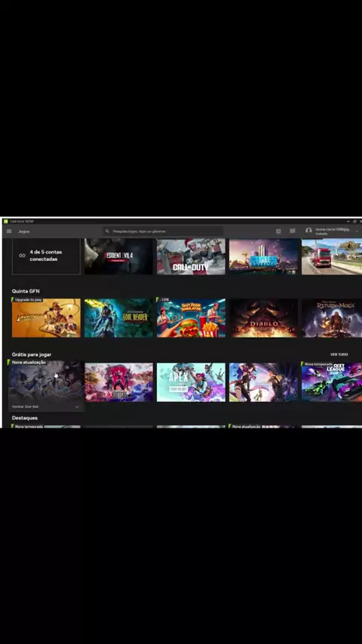
Task: Open the account dropdown arrow
Action: [x=357, y=232]
